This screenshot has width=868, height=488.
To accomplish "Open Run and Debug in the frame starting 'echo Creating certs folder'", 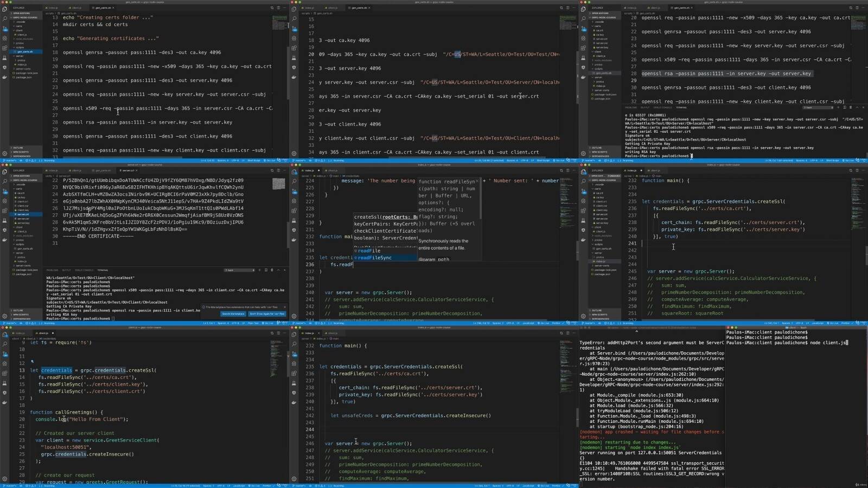I will pos(4,38).
